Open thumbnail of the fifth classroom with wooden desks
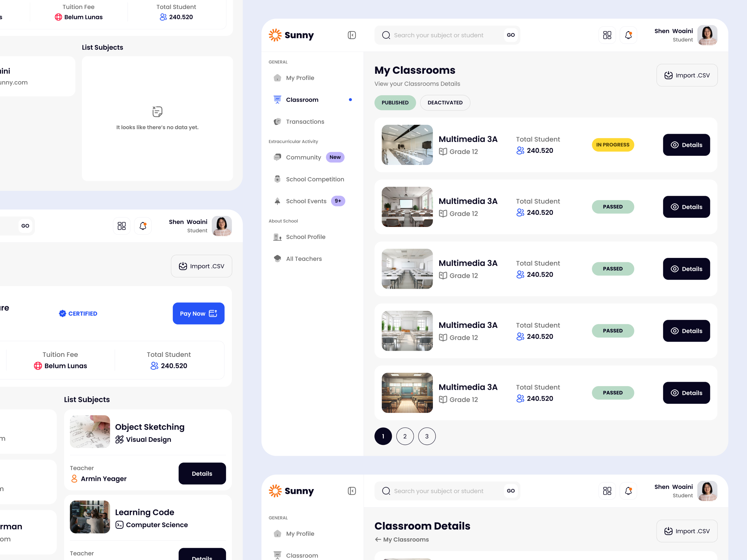Viewport: 747px width, 560px height. 407,393
